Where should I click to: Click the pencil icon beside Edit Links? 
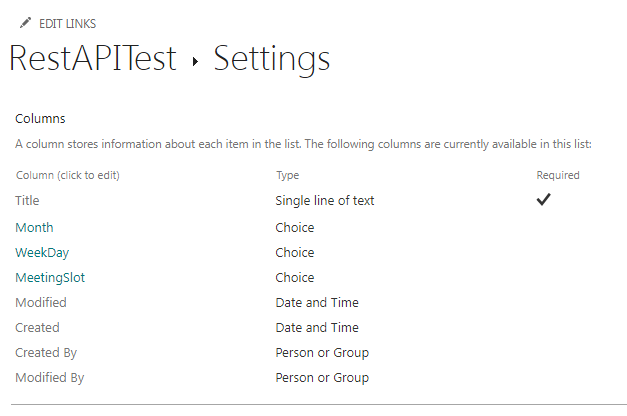pos(25,23)
